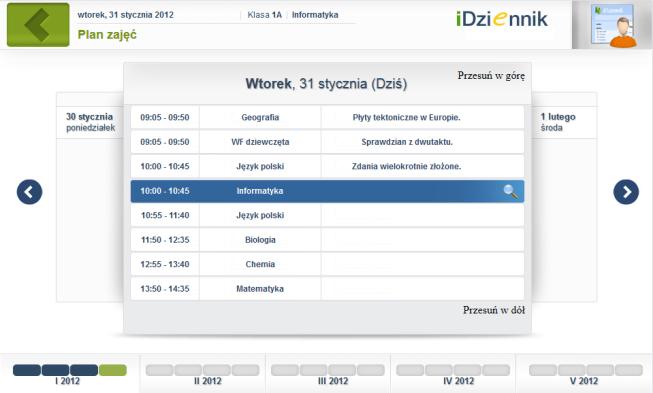The height and width of the screenshot is (393, 653).
Task: Select second week segment of III 2012
Action: [314, 370]
